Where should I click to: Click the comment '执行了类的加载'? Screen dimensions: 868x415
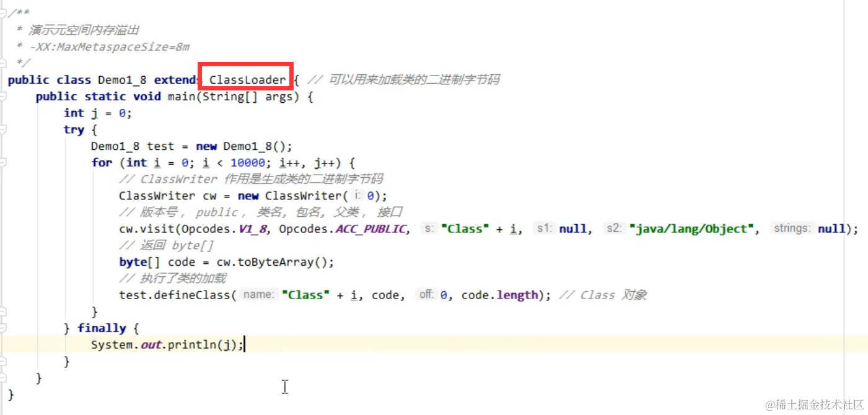tap(183, 279)
